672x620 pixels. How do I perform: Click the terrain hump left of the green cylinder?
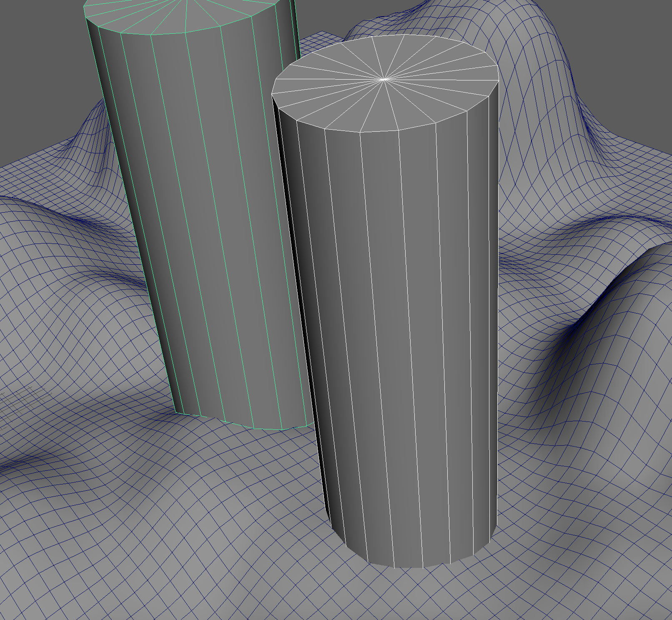[63, 250]
